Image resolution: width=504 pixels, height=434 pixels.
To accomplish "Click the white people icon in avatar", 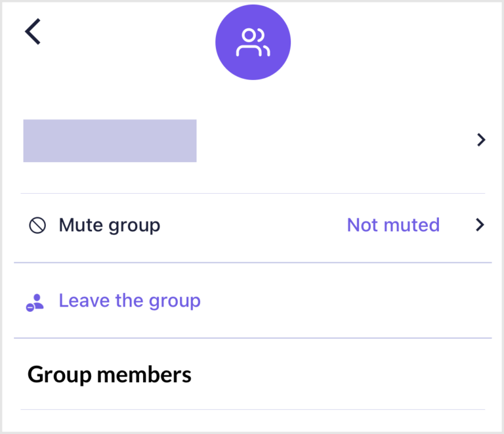I will coord(253,43).
